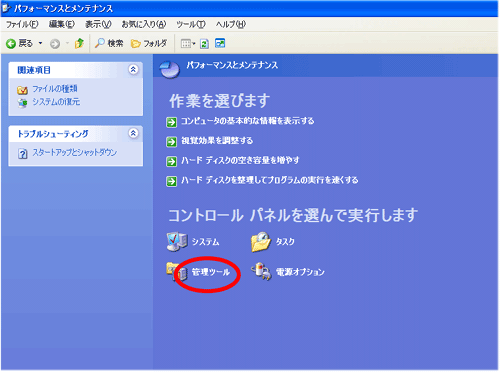Click the システムの復元 icon
Viewport: 500px width, 372px height.
pyautogui.click(x=22, y=103)
